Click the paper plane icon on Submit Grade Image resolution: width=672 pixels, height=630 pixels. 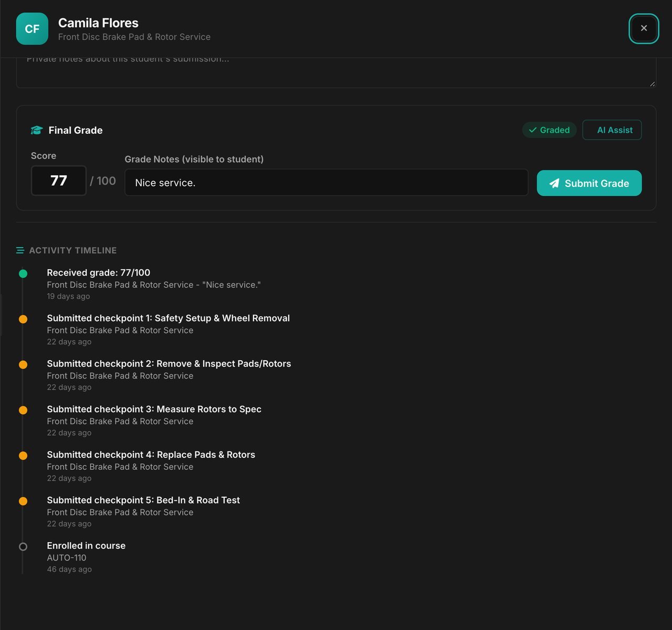click(554, 183)
